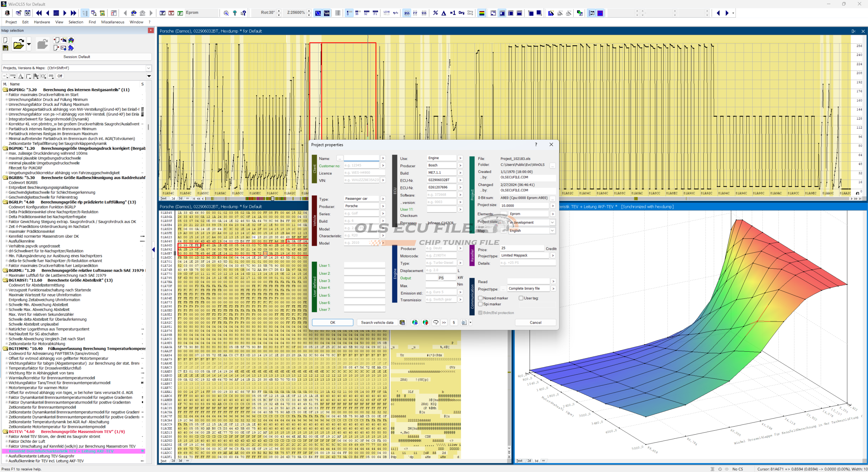Toggle the Noread marker checkbox
The width and height of the screenshot is (868, 472).
click(x=480, y=298)
